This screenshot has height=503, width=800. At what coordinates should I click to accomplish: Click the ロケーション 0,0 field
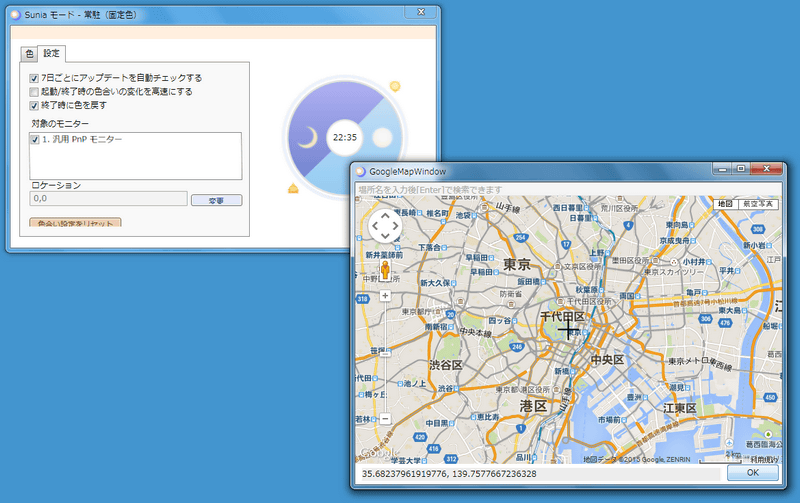point(108,198)
